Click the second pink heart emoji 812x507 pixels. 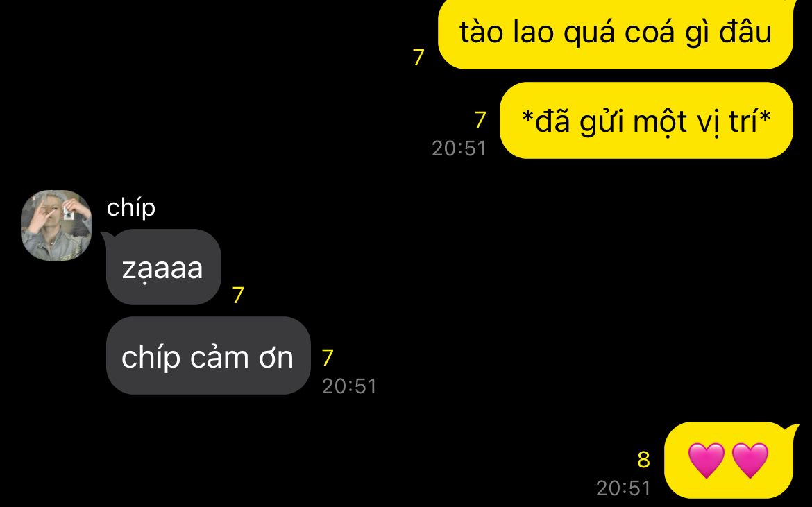click(x=750, y=460)
